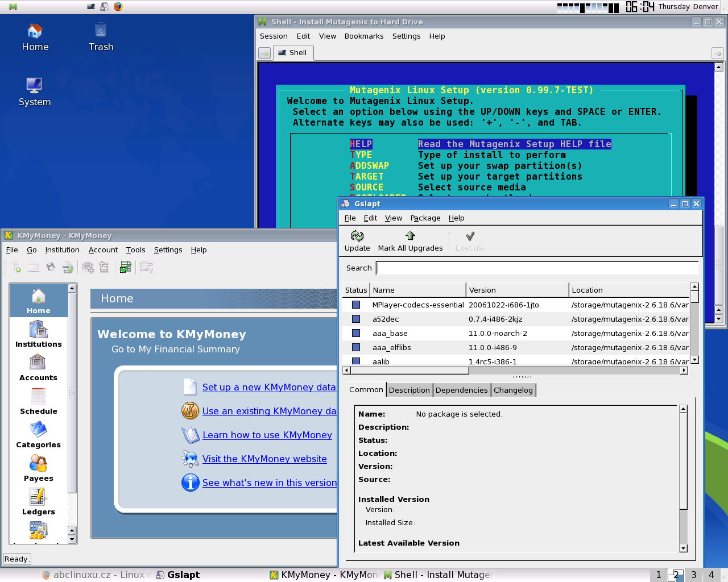
Task: Click abclinuxu.cz entry in bottom taskbar
Action: point(97,575)
